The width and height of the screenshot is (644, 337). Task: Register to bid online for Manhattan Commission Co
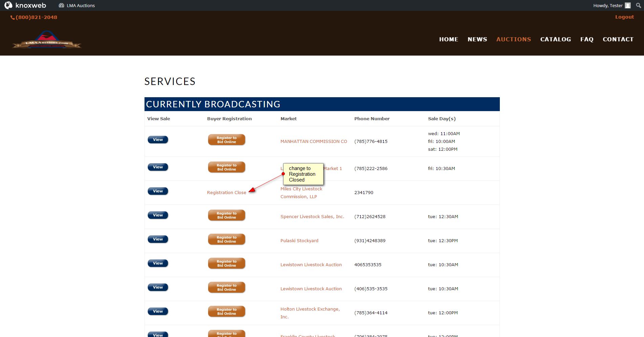pyautogui.click(x=226, y=140)
